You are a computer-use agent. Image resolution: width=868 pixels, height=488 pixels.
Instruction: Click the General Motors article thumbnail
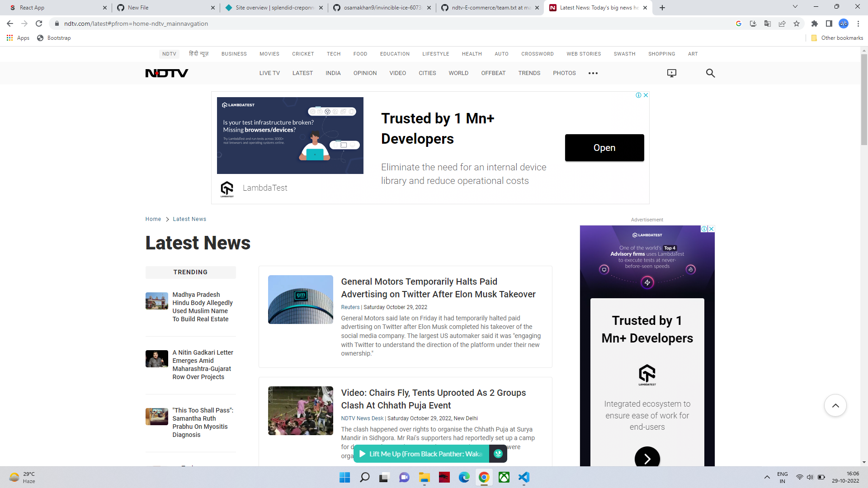(x=300, y=299)
